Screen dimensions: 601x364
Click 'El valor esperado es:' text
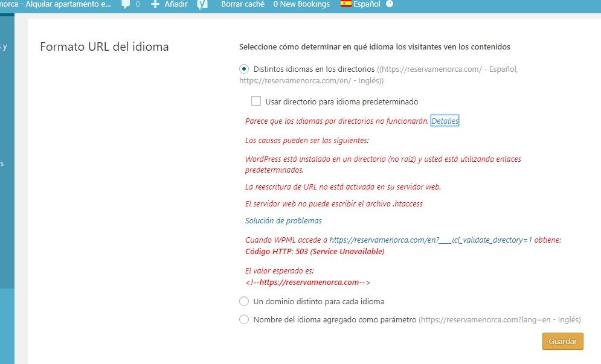[x=280, y=270]
